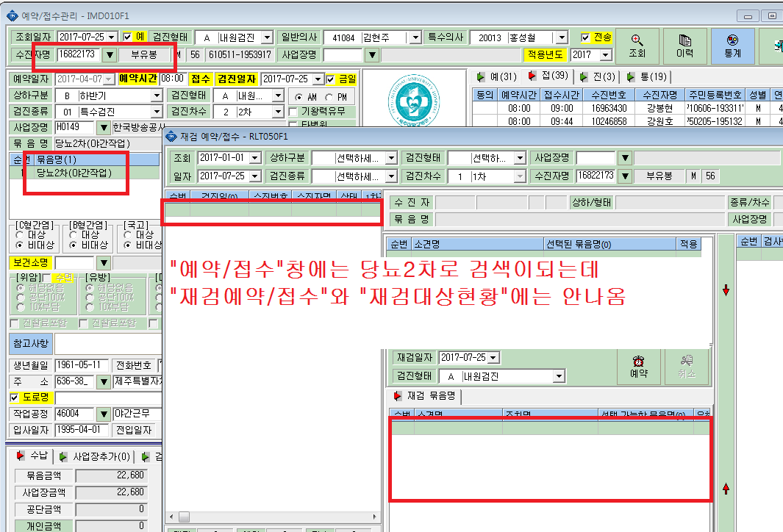This screenshot has height=532, width=783.
Task: Expand the 상하구분 하반기 dropdown
Action: tap(157, 96)
